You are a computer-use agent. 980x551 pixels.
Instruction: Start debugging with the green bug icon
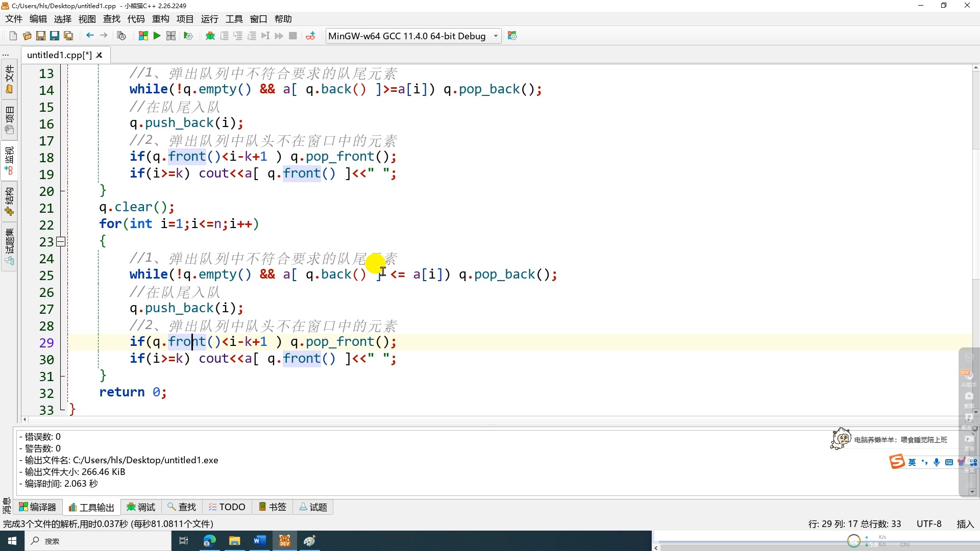coord(210,36)
